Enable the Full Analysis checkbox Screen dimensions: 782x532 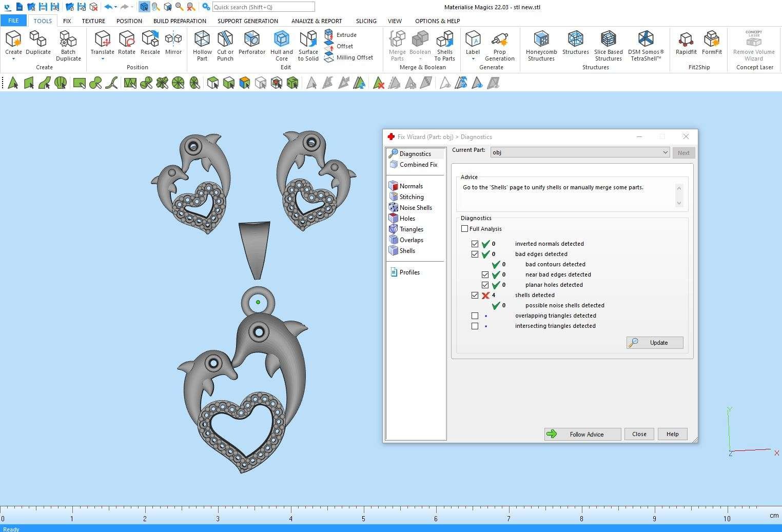pyautogui.click(x=465, y=229)
